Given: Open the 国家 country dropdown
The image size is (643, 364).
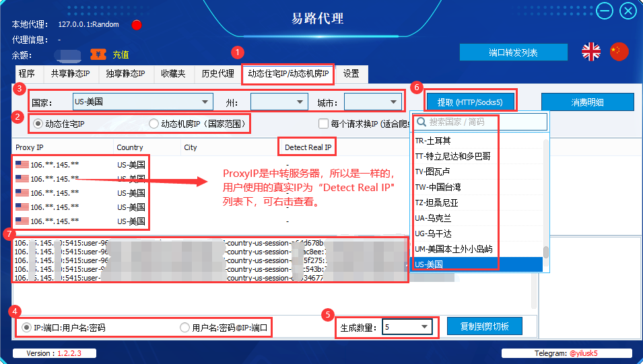Looking at the screenshot, I should point(143,102).
